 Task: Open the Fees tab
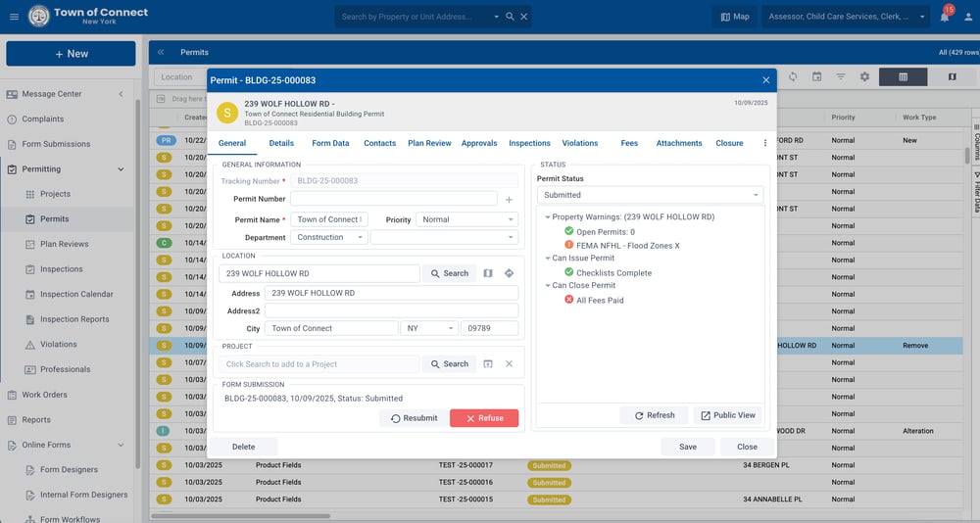tap(629, 143)
